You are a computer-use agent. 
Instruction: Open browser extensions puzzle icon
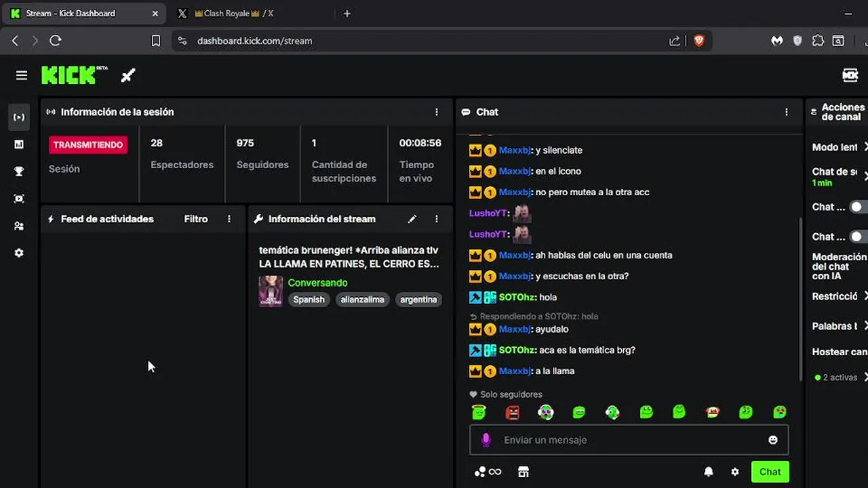818,41
